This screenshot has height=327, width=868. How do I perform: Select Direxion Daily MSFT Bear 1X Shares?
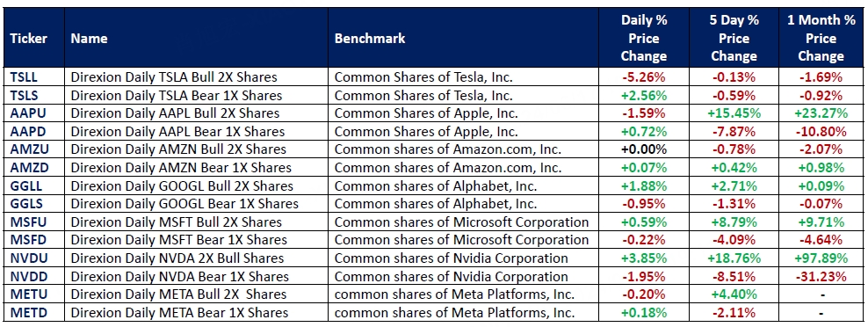(179, 240)
